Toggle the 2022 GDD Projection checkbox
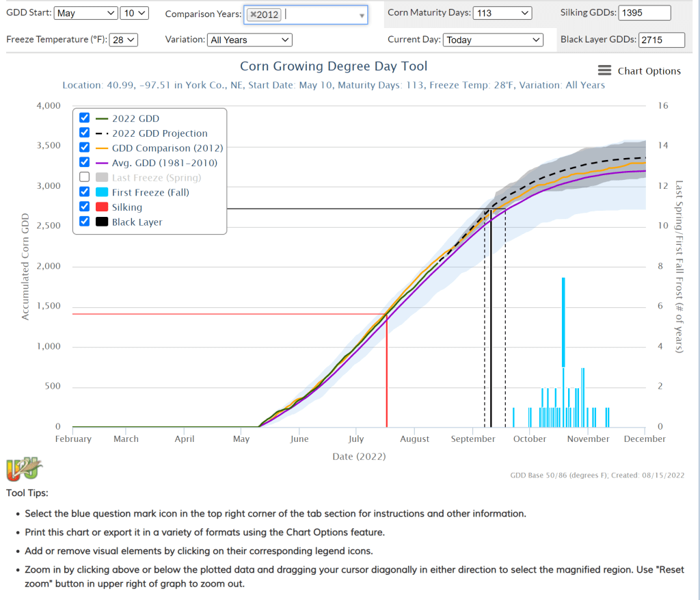 (x=84, y=133)
